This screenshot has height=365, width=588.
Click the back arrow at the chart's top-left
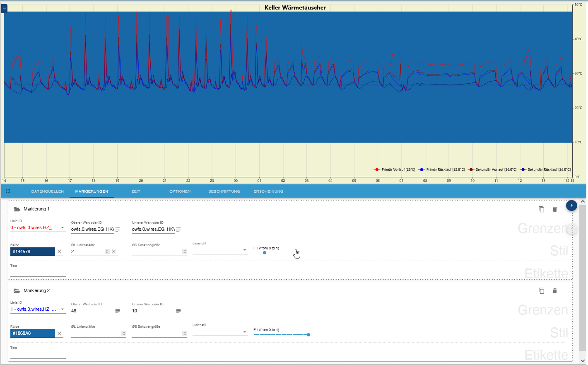coord(4,9)
